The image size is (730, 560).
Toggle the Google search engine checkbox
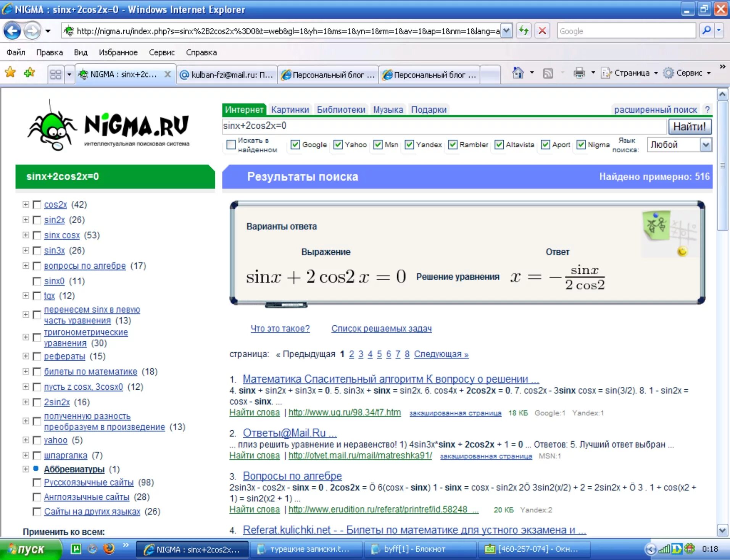coord(295,144)
